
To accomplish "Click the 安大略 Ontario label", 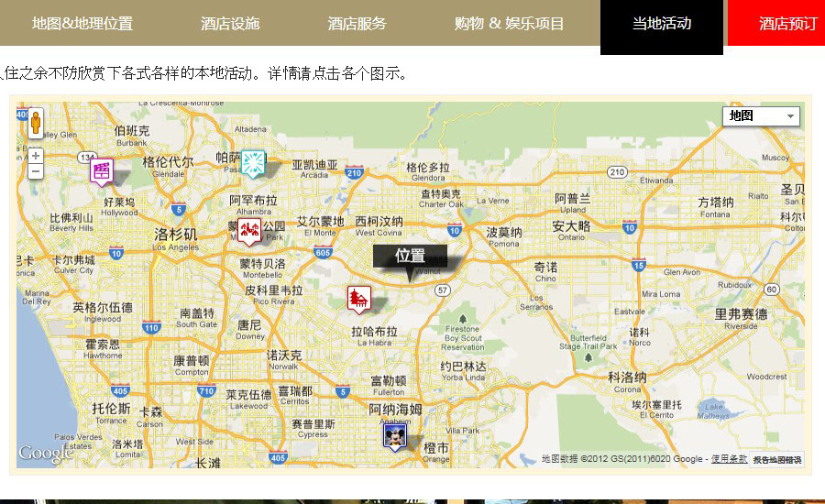I will [571, 230].
